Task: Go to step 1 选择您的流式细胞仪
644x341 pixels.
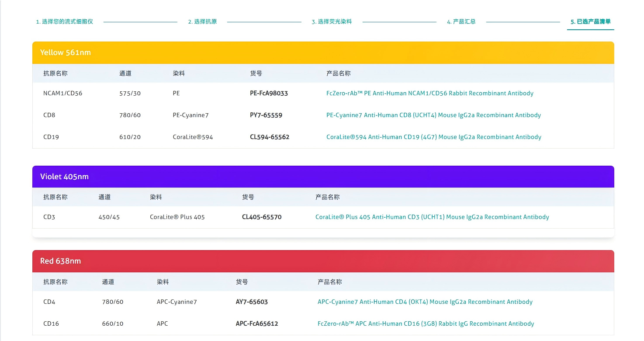Action: point(64,21)
